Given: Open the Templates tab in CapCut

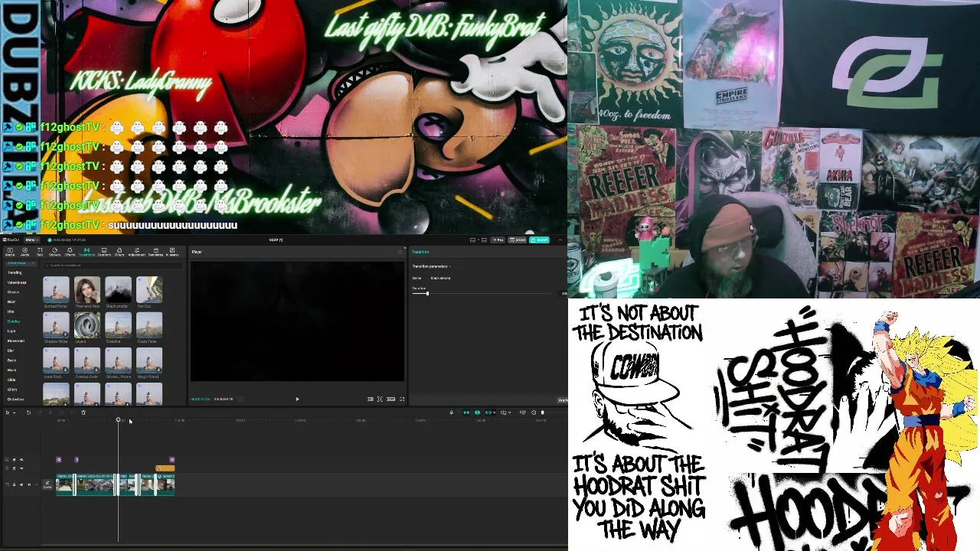Looking at the screenshot, I should [x=155, y=252].
